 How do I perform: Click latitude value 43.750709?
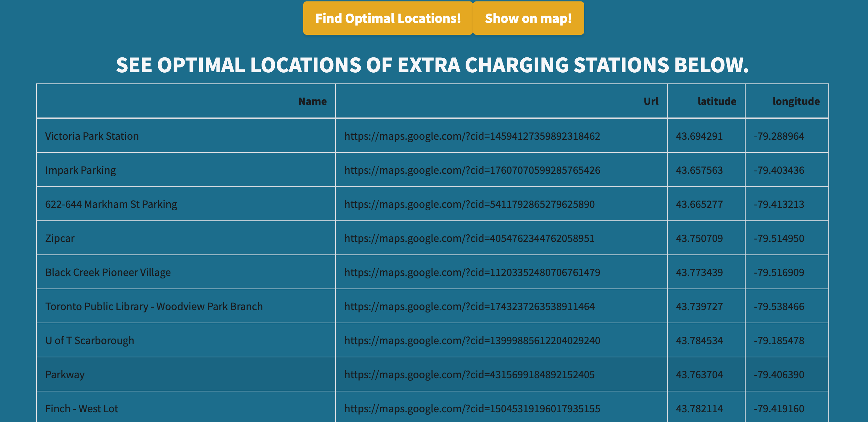coord(699,238)
